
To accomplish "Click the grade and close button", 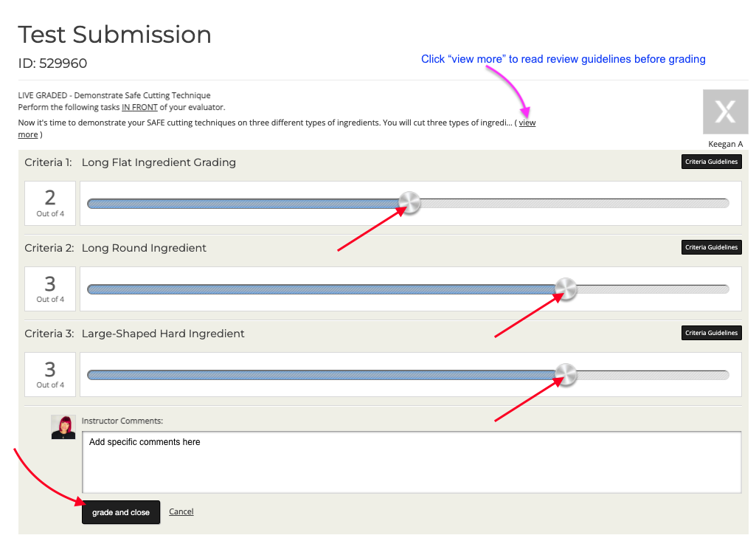I will (x=120, y=512).
